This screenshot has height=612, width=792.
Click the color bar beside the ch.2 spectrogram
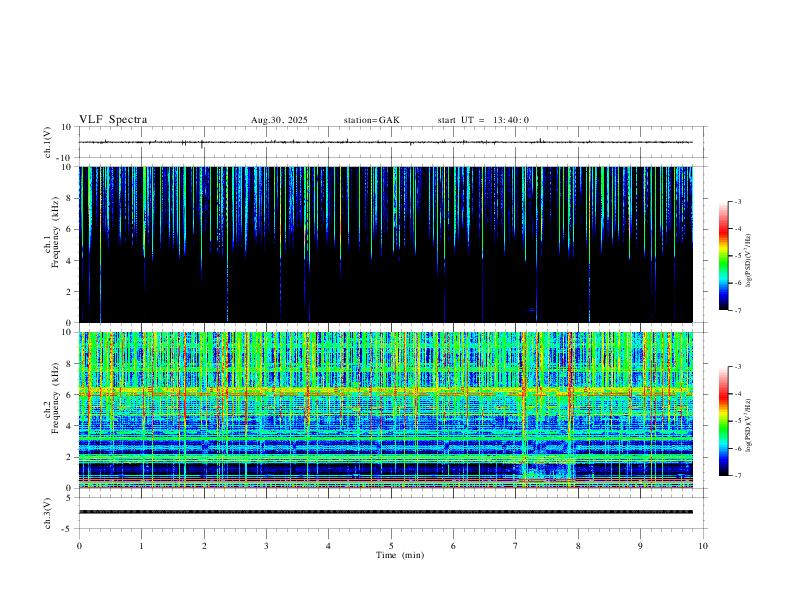tap(724, 421)
